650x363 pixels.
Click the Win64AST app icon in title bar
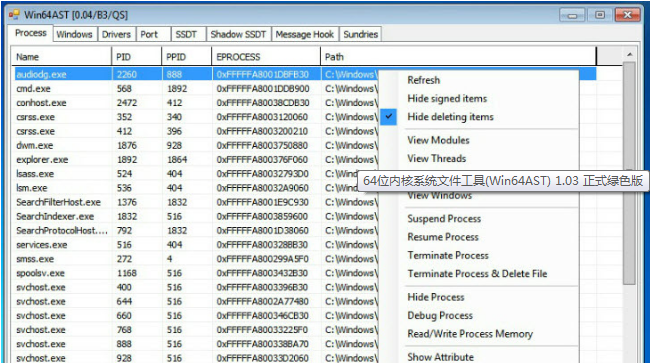[x=14, y=15]
